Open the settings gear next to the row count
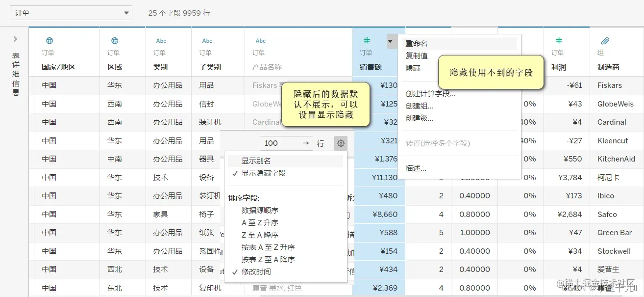644x297 pixels. (x=341, y=143)
